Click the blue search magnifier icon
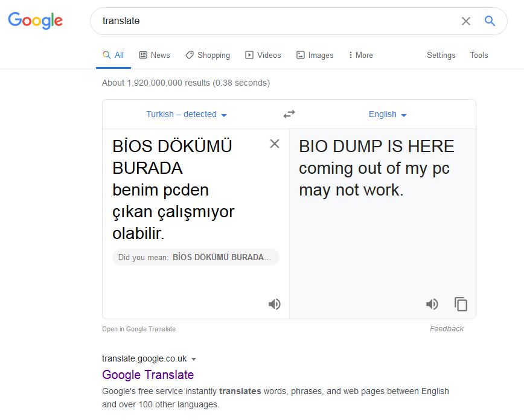 click(490, 21)
